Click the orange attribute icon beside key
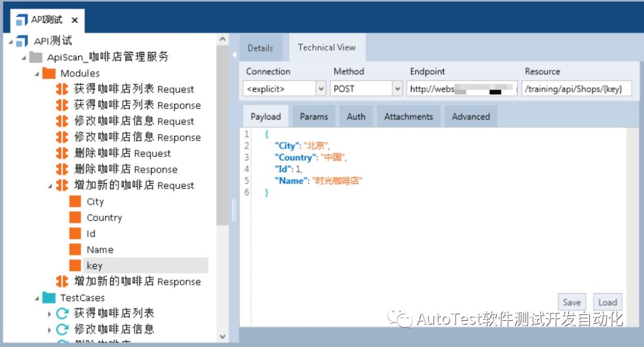The width and height of the screenshot is (644, 347). (x=75, y=265)
